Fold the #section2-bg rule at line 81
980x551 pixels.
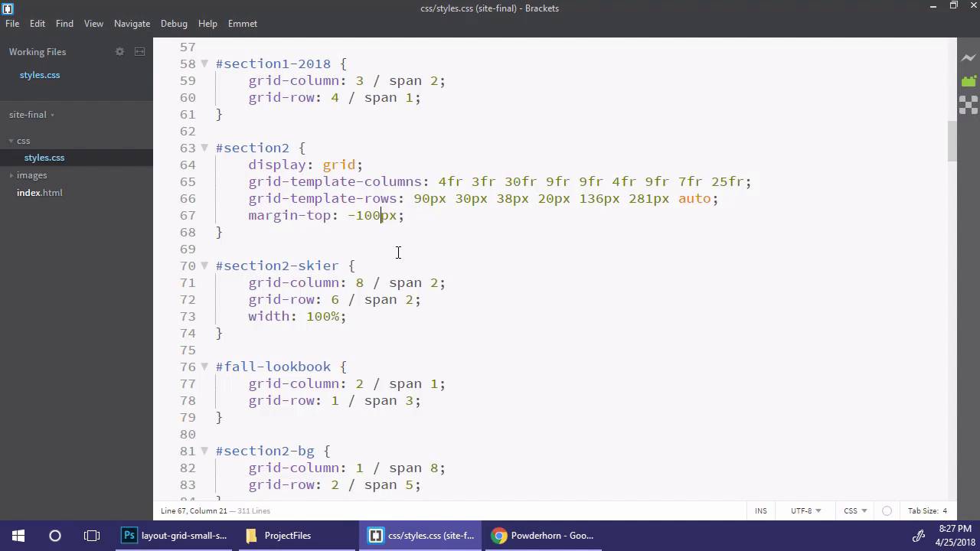204,451
